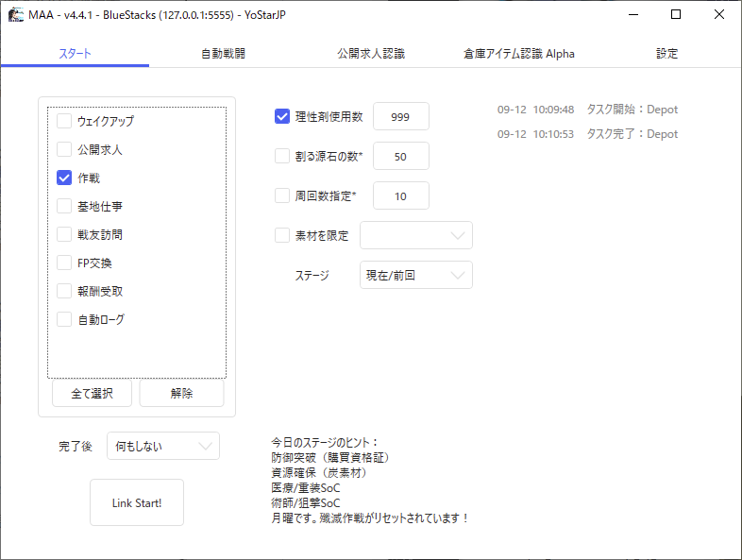
Task: Open the 倉庫アイテム認識 Alpha tab
Action: (x=519, y=54)
